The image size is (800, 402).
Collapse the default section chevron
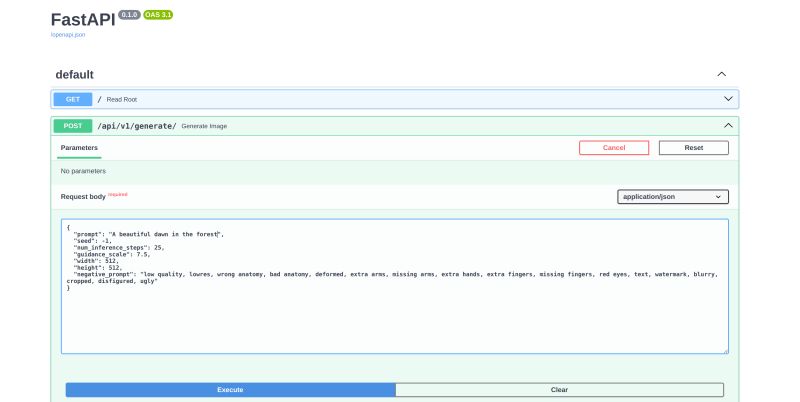721,74
